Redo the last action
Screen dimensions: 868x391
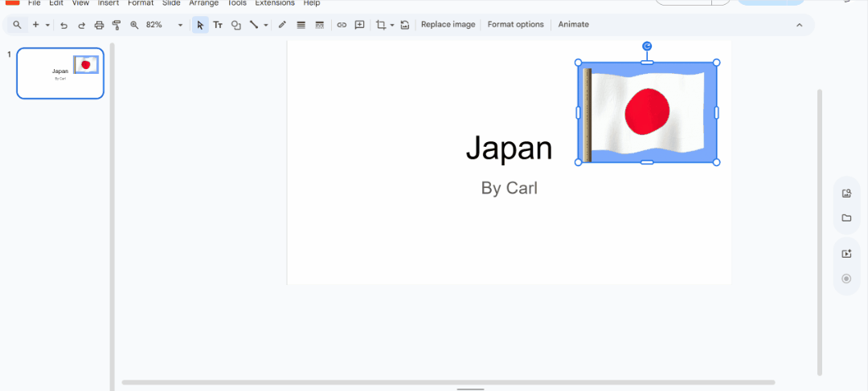(81, 25)
